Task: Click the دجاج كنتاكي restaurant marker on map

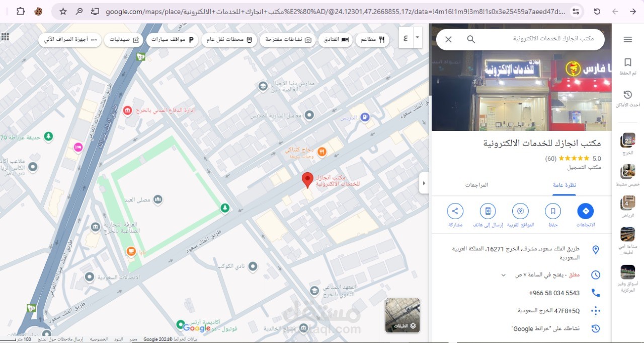Action: click(322, 151)
